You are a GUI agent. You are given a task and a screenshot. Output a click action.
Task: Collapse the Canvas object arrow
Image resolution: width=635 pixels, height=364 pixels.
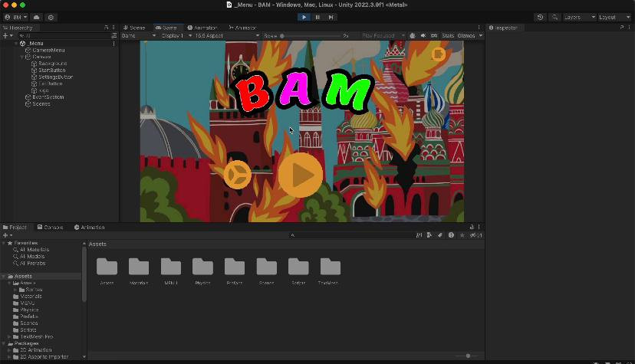pyautogui.click(x=22, y=57)
